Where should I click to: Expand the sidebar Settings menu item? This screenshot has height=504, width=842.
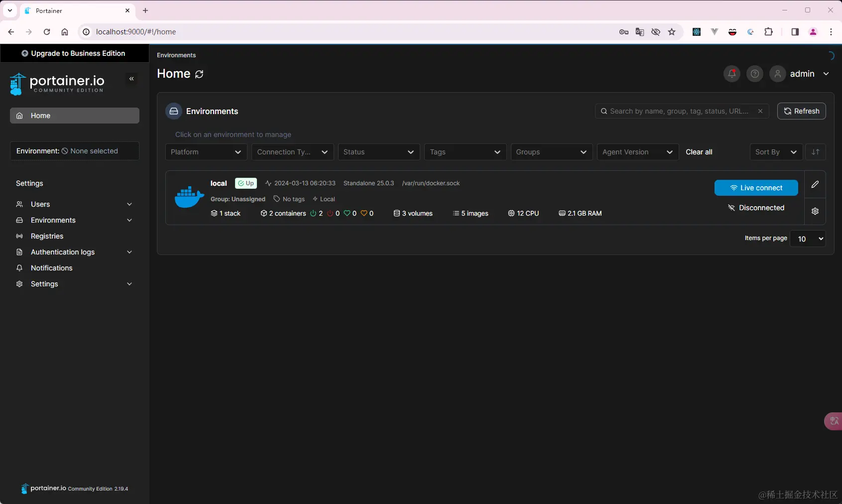[x=75, y=284]
